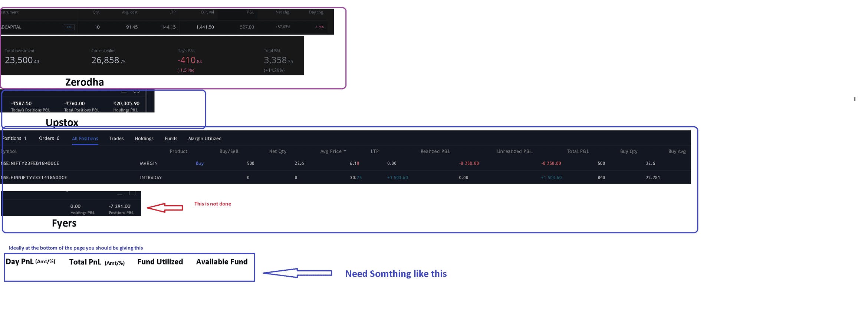Click the 527.00 P&L cell
The image size is (868, 316).
(247, 27)
